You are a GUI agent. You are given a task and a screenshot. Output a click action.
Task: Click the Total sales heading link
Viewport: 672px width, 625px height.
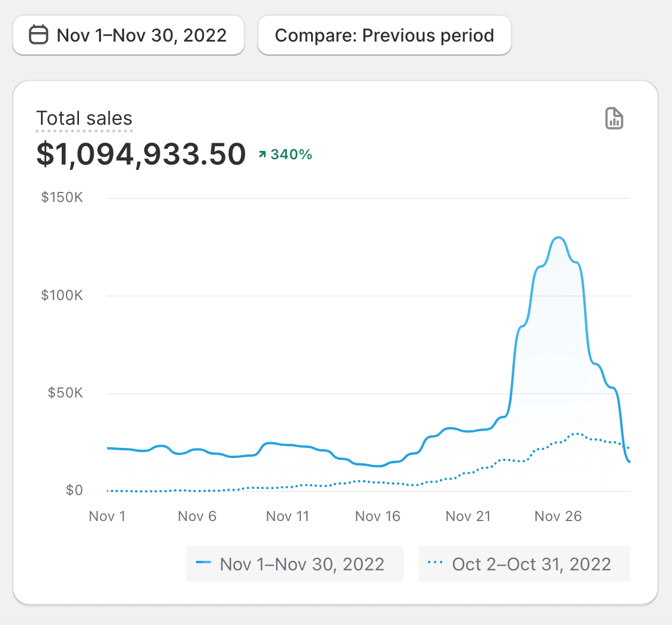tap(84, 118)
